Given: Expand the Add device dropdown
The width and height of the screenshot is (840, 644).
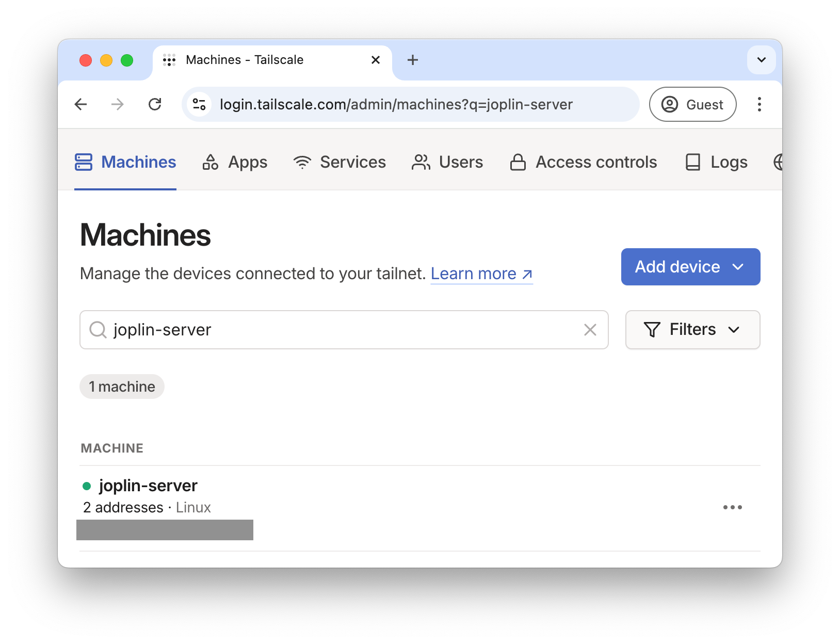Looking at the screenshot, I should coord(690,267).
